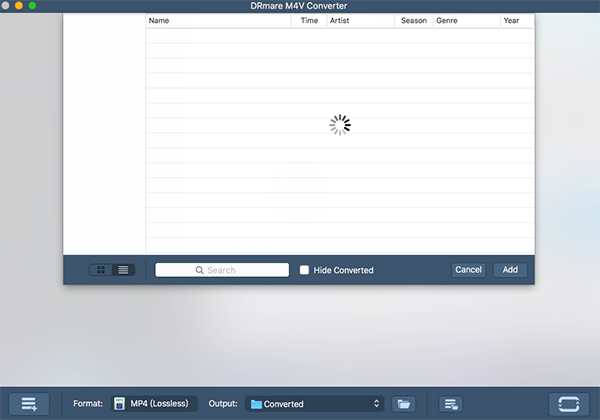Sort by the Artist column header
This screenshot has height=420, width=600.
click(360, 21)
